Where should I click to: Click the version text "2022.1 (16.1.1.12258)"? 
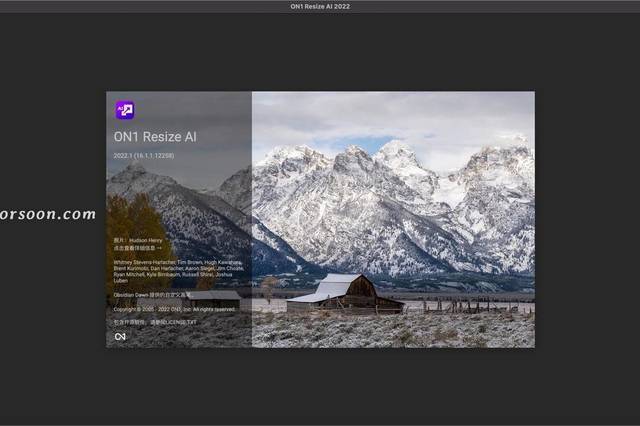(144, 155)
